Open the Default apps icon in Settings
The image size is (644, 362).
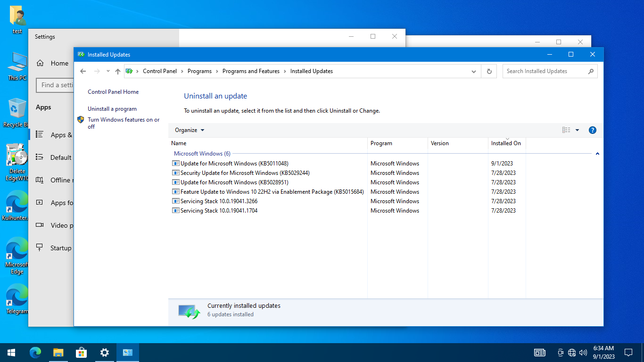(x=40, y=157)
